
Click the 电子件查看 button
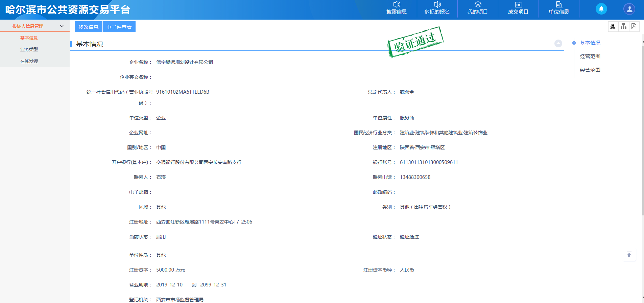tap(119, 27)
